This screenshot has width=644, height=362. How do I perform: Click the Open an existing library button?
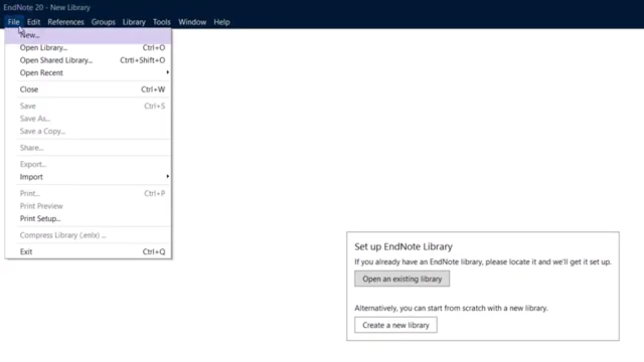pyautogui.click(x=402, y=279)
